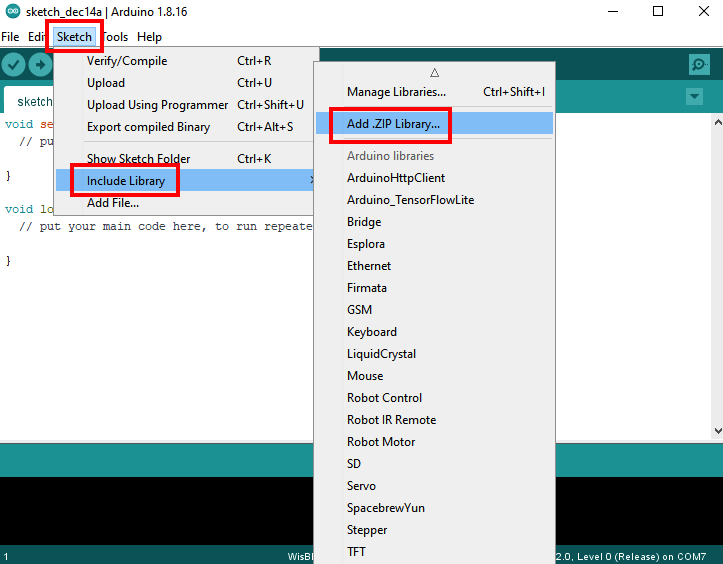The image size is (723, 564).
Task: Include the Esplora library
Action: (x=434, y=244)
